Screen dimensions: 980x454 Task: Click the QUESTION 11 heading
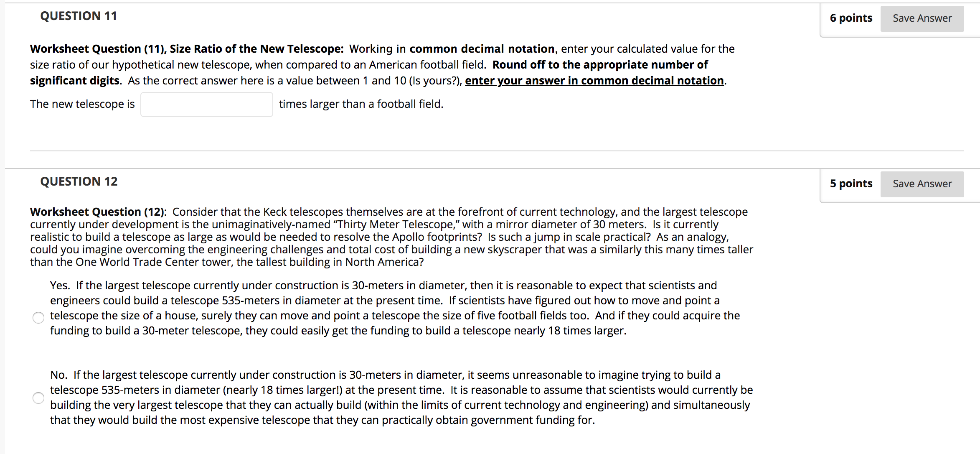point(79,16)
